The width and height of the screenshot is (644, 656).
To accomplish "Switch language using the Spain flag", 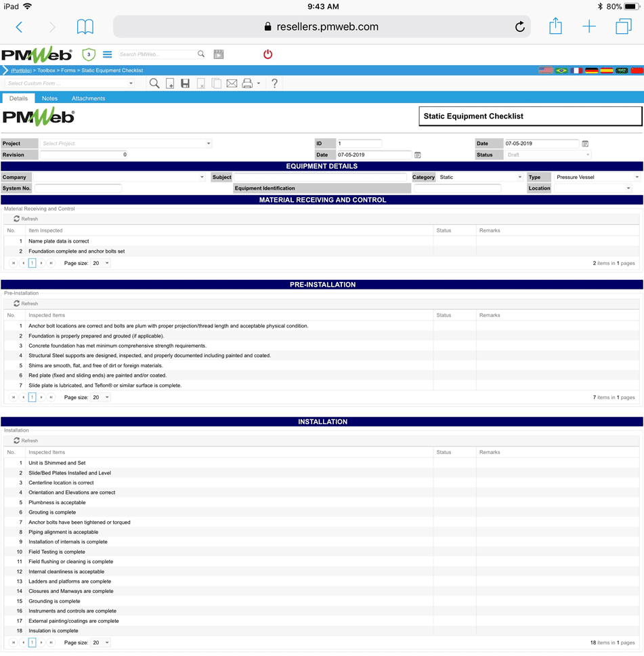I will click(606, 70).
